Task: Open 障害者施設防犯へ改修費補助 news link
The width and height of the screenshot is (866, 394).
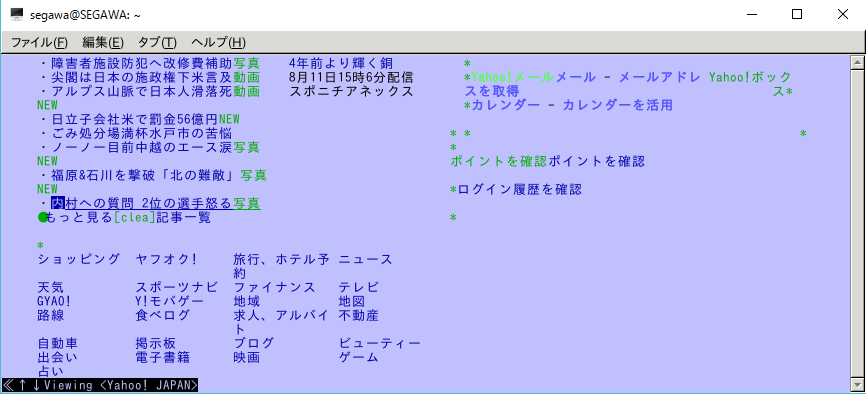Action: pyautogui.click(x=142, y=63)
